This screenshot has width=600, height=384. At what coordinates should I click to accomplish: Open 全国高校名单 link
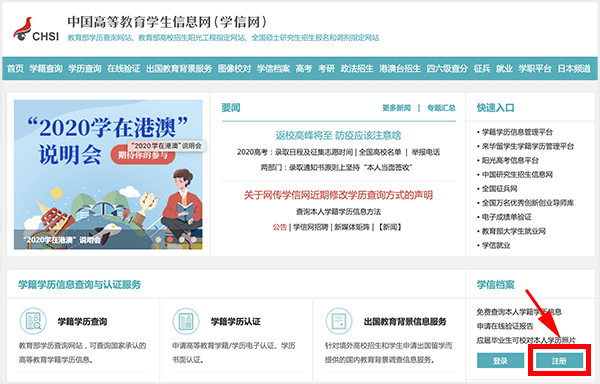click(380, 152)
